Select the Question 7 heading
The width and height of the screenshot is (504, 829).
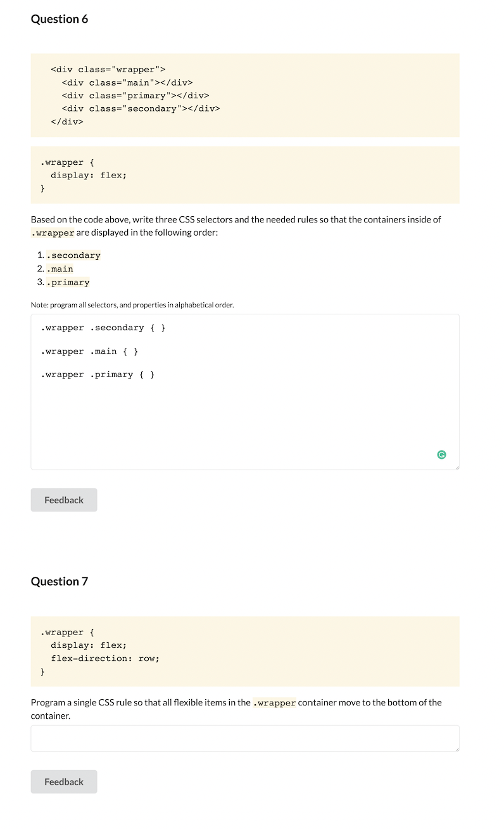(x=60, y=581)
